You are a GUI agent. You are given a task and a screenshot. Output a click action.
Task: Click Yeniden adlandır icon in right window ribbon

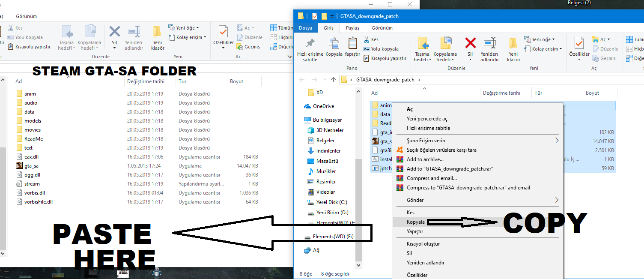point(489,43)
